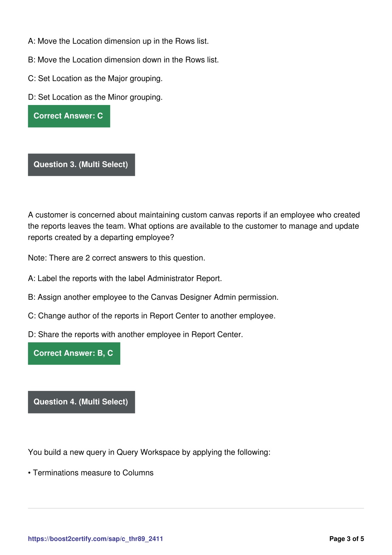This screenshot has height=555, width=392.
Task: Select the Question 4. (Multi Select) header
Action: pyautogui.click(x=82, y=402)
